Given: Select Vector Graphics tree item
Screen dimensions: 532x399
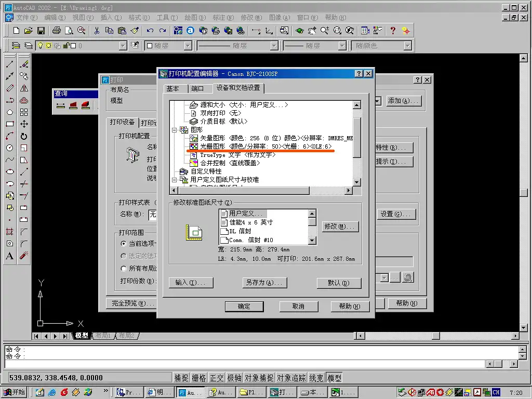Looking at the screenshot, I should pos(271,138).
